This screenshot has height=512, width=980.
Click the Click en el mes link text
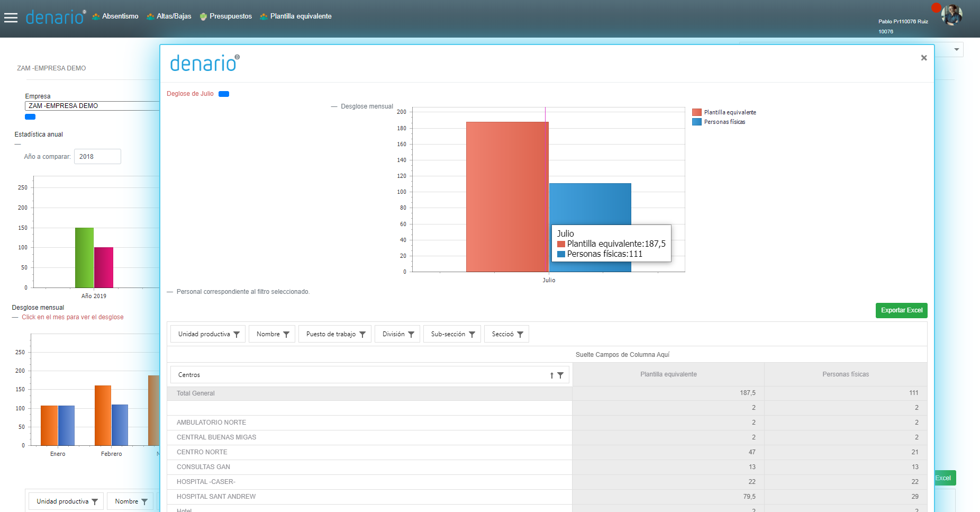(72, 317)
